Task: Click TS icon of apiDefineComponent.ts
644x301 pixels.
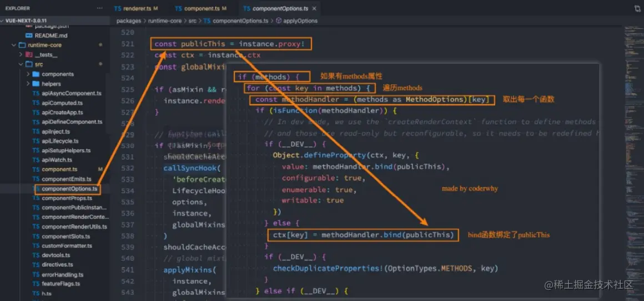Action: 36,122
